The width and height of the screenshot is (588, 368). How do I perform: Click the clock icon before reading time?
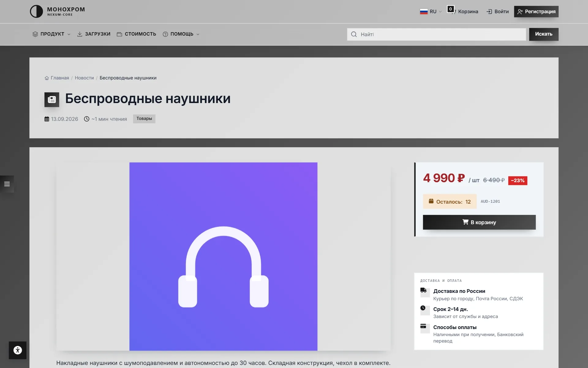pyautogui.click(x=87, y=119)
